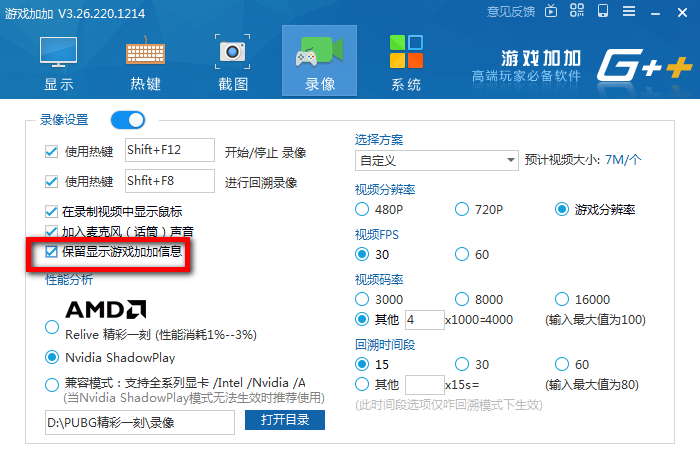The height and width of the screenshot is (450, 700).
Task: Click the D:\PUBG精彩一刻\录像 path field
Action: coord(140,422)
